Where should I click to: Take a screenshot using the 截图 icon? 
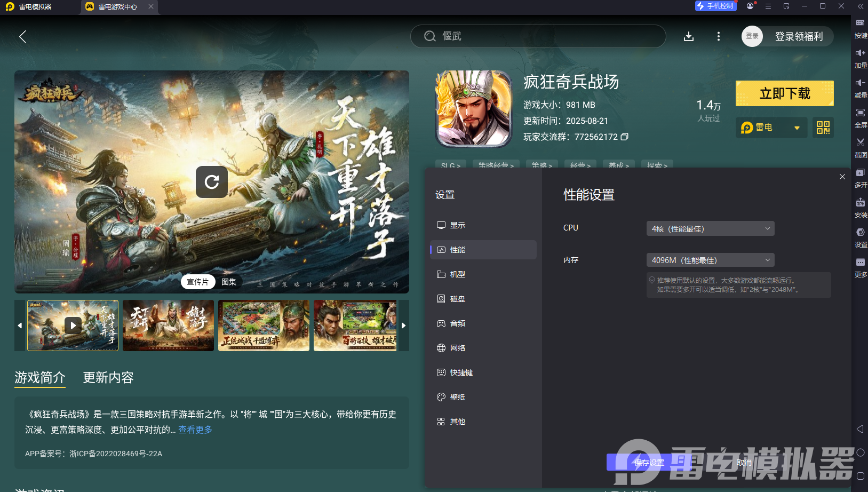pos(860,148)
